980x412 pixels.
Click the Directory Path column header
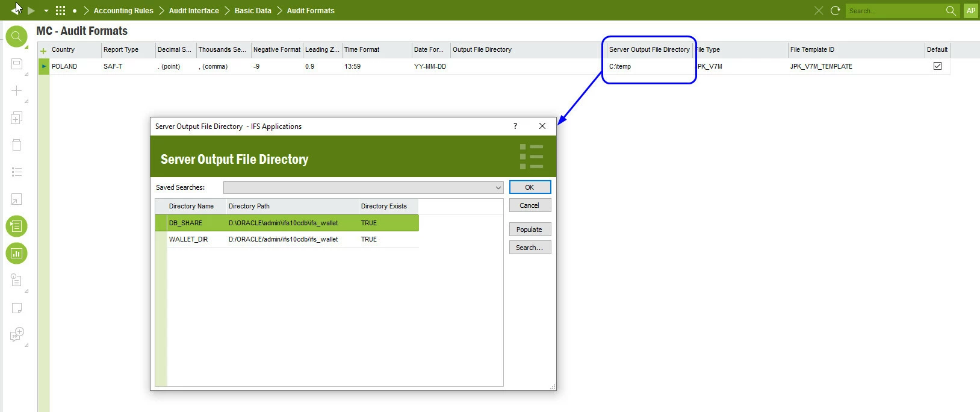coord(293,206)
